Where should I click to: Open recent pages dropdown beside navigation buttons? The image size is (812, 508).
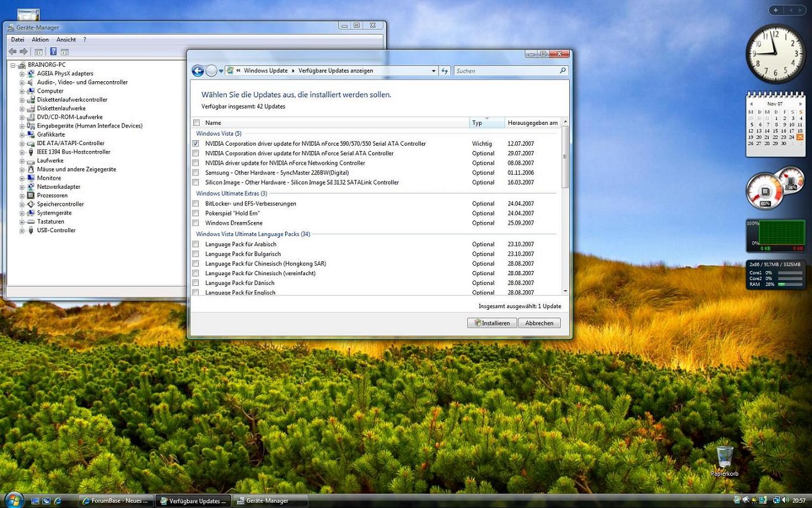pyautogui.click(x=221, y=71)
